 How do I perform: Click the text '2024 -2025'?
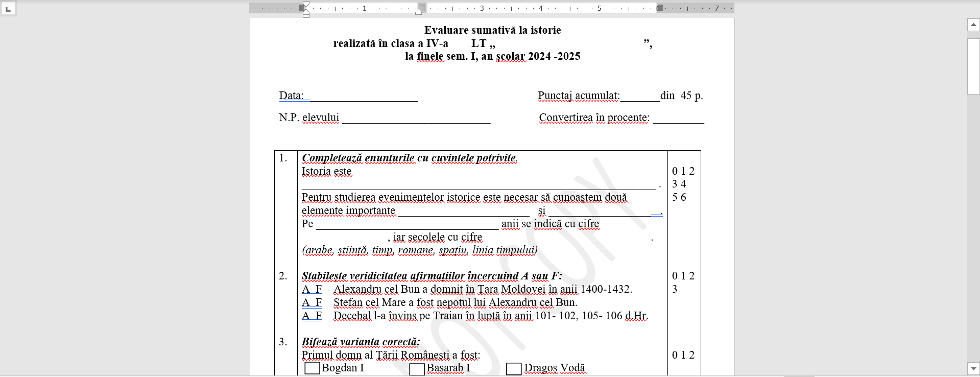pos(554,56)
